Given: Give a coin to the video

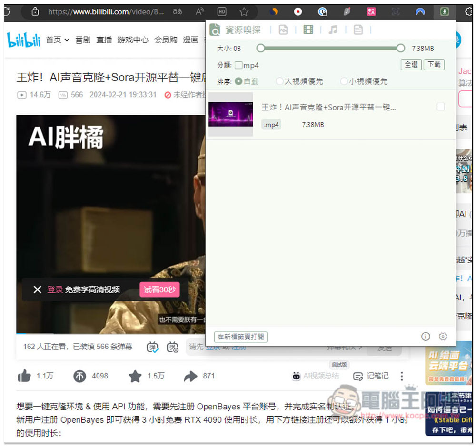Looking at the screenshot, I should tap(80, 376).
